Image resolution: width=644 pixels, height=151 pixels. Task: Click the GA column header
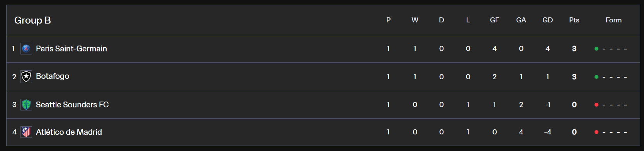point(521,20)
